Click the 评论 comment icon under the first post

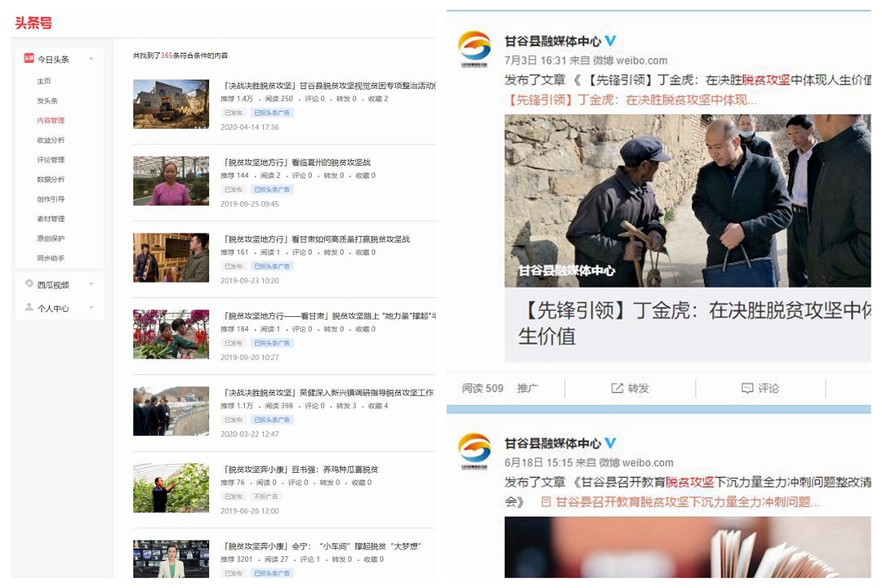tap(747, 388)
